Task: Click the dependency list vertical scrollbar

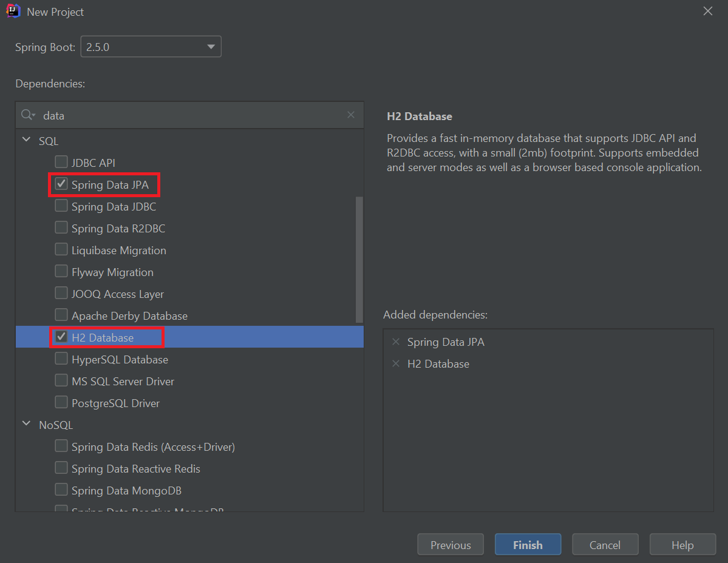Action: [359, 260]
